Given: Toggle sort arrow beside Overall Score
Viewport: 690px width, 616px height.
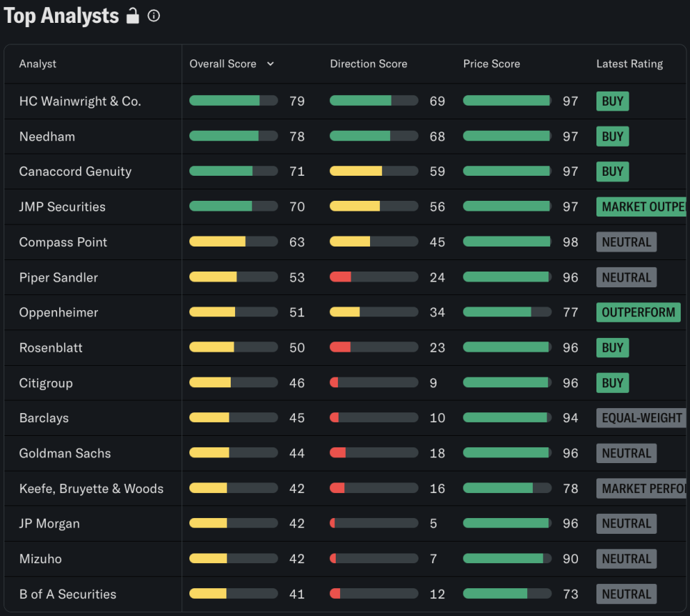Looking at the screenshot, I should click(270, 64).
